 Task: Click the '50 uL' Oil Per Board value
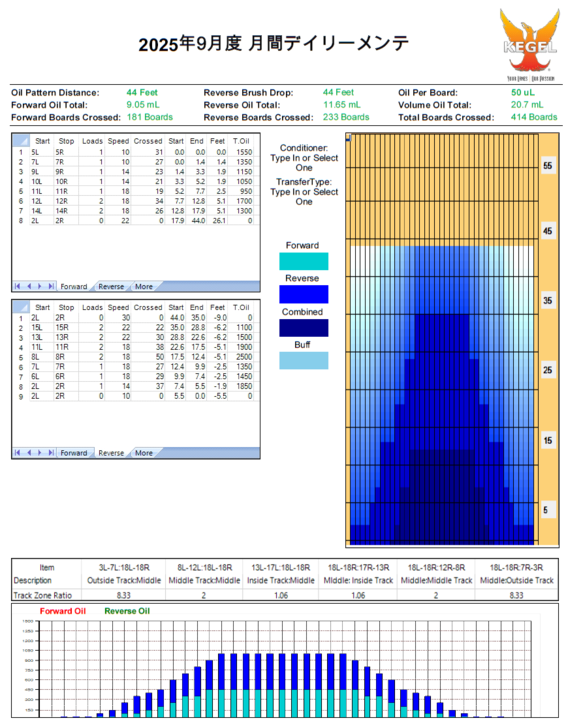click(523, 92)
